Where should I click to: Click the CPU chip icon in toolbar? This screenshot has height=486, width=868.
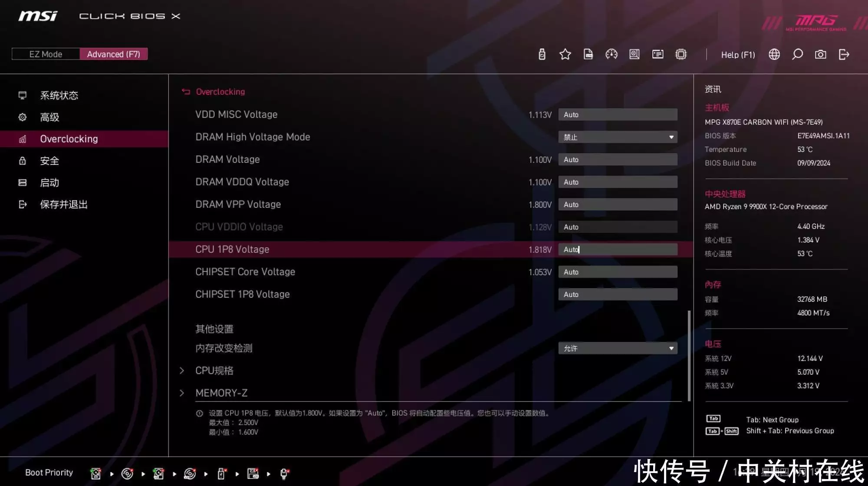[681, 54]
